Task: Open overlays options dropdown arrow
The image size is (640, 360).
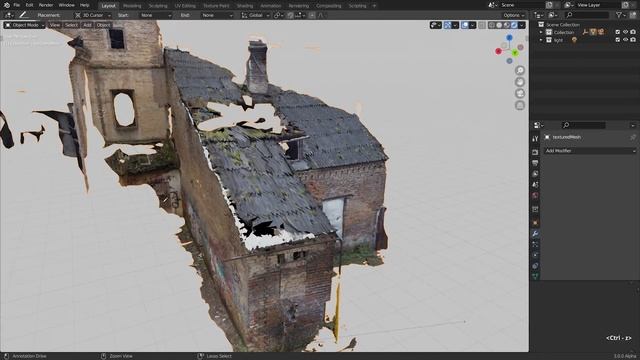Action: [x=473, y=25]
